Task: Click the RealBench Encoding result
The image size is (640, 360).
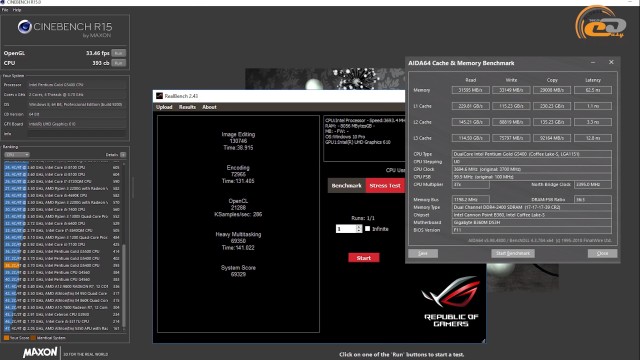Action: (x=238, y=174)
